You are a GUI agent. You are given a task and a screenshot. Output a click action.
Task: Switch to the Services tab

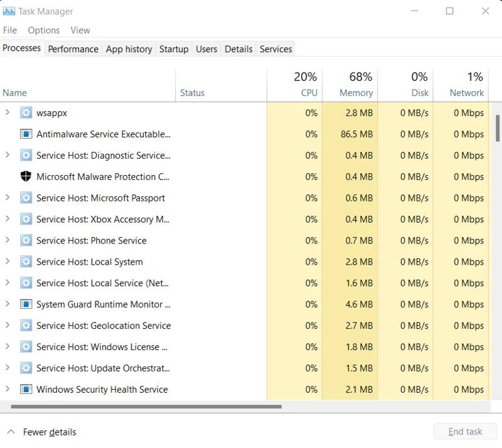click(x=275, y=49)
